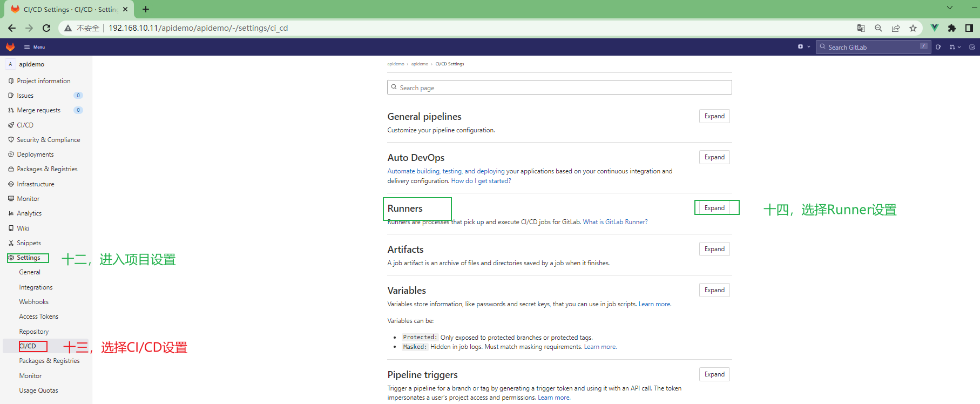Go back with browser back arrow
The image size is (980, 404).
point(12,28)
